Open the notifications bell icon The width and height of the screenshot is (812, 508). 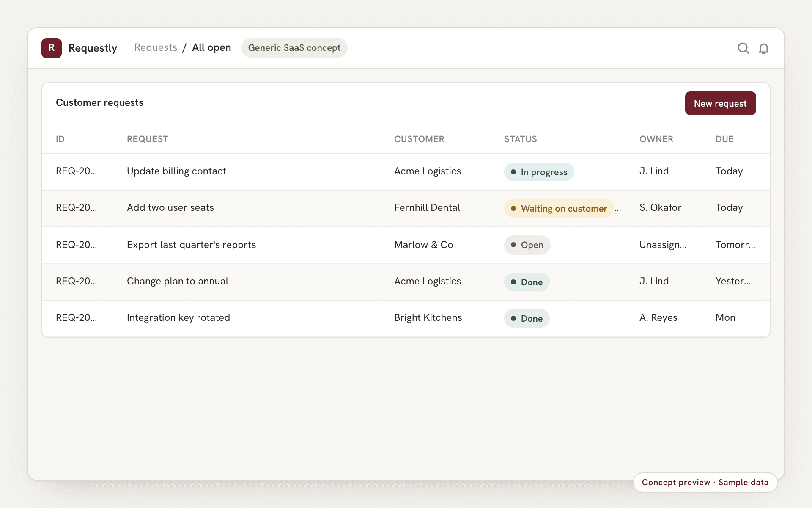[x=763, y=48]
